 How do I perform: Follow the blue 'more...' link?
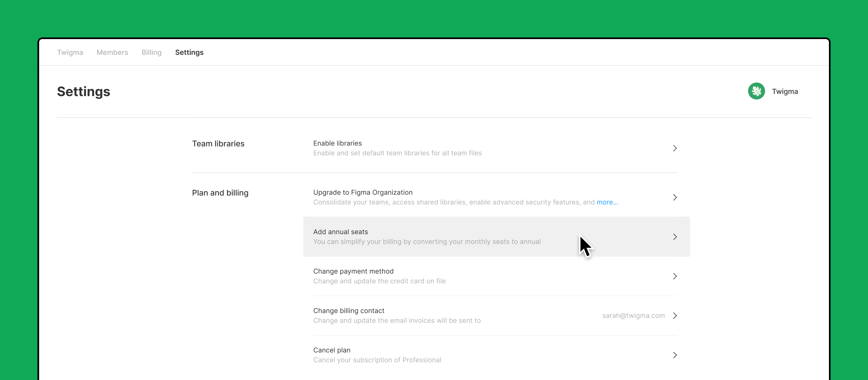tap(607, 202)
